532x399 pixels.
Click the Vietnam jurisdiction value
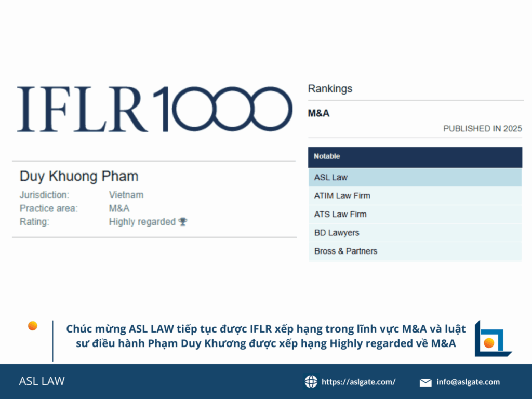[x=126, y=195]
